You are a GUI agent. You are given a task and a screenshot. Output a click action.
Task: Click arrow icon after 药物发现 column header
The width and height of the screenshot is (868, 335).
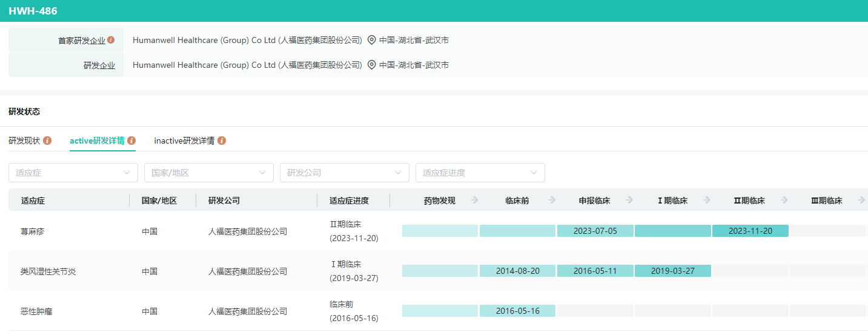(475, 200)
